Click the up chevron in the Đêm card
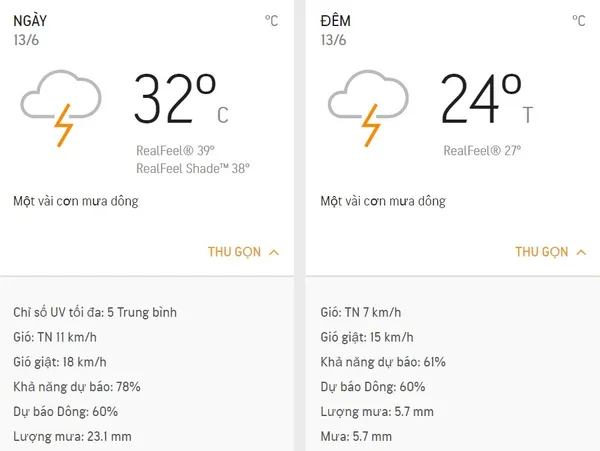 (581, 252)
